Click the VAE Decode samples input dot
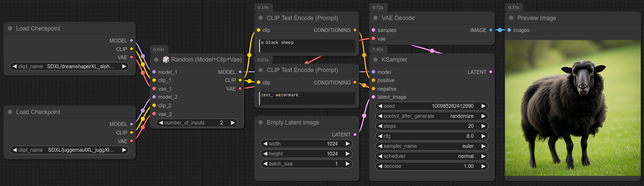 tap(373, 30)
